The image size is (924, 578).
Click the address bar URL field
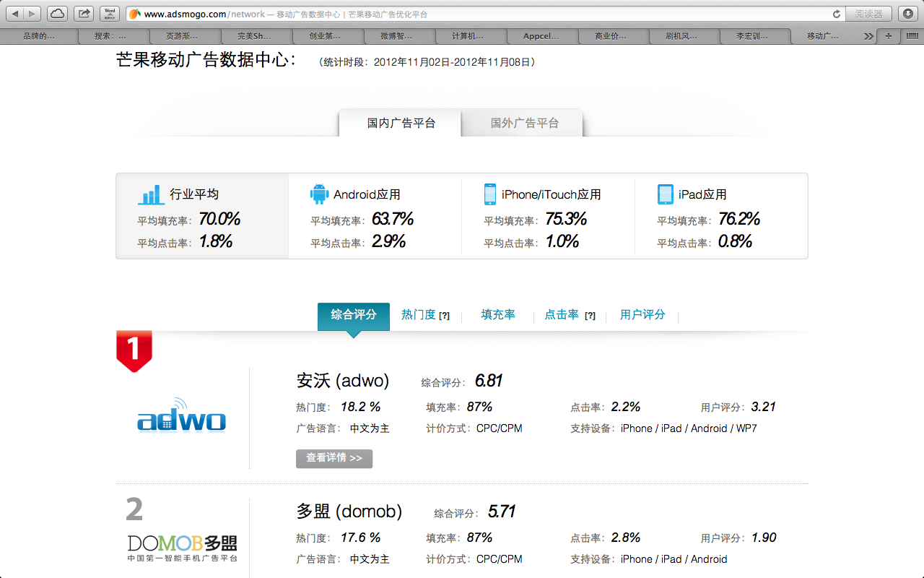pyautogui.click(x=484, y=14)
